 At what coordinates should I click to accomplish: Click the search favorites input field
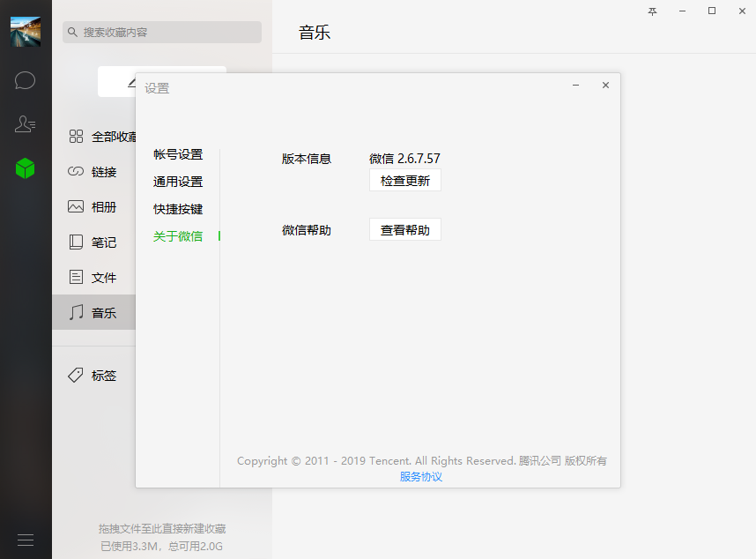click(162, 33)
